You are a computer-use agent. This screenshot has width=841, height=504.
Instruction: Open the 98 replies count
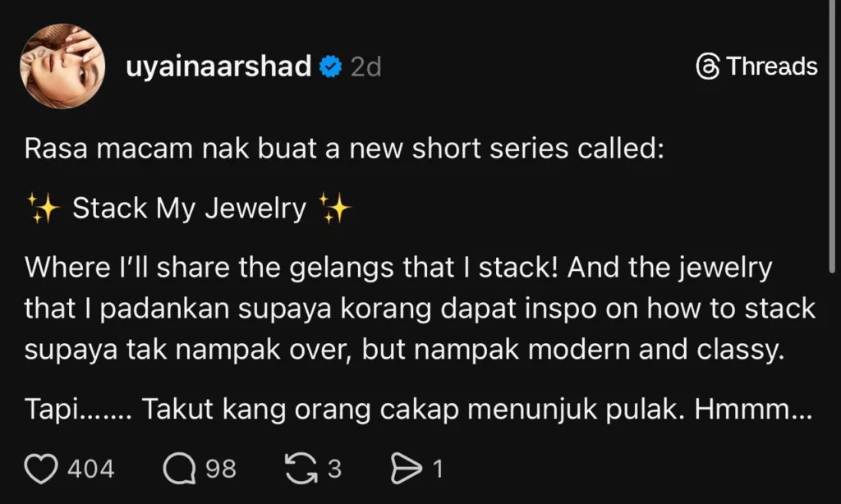tap(218, 470)
